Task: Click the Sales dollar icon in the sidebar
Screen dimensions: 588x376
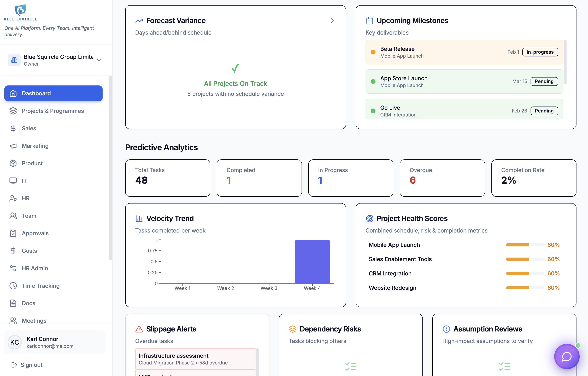Action: [x=13, y=128]
